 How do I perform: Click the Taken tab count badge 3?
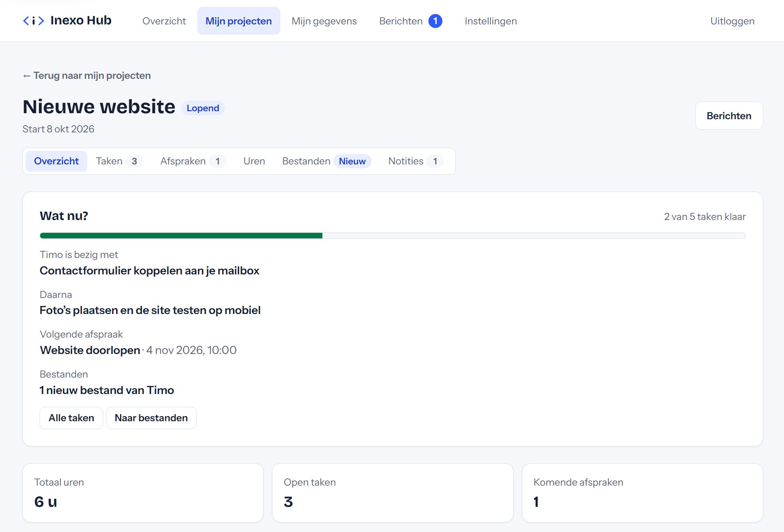(x=134, y=161)
